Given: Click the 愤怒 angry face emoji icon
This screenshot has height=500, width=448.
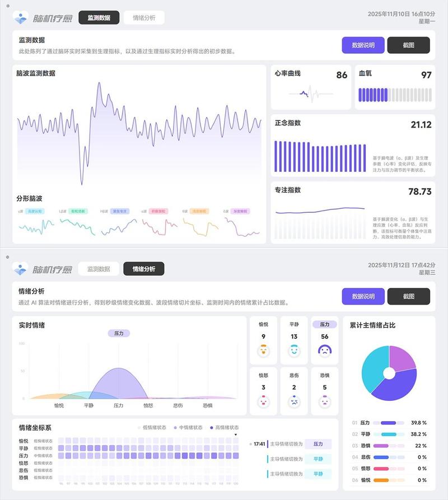Looking at the screenshot, I should (263, 401).
